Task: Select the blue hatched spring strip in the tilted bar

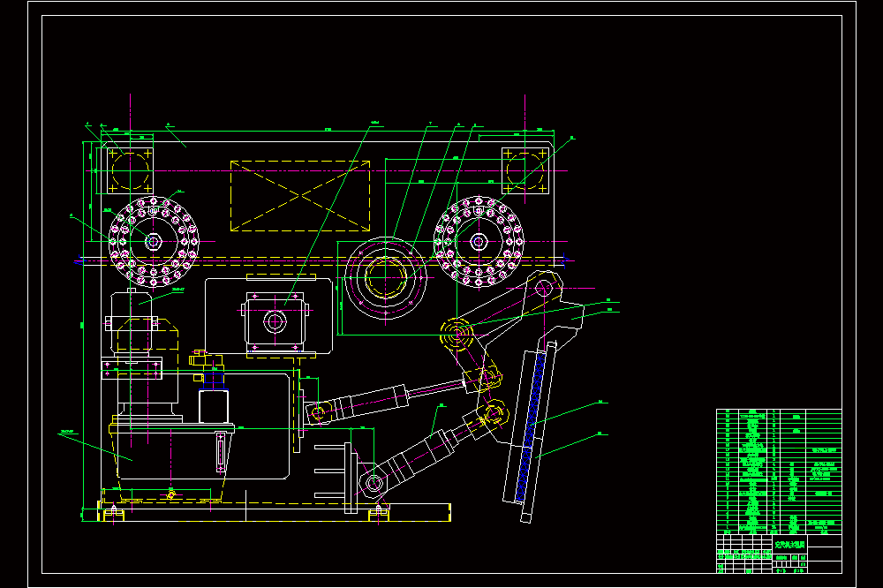Action: point(531,426)
